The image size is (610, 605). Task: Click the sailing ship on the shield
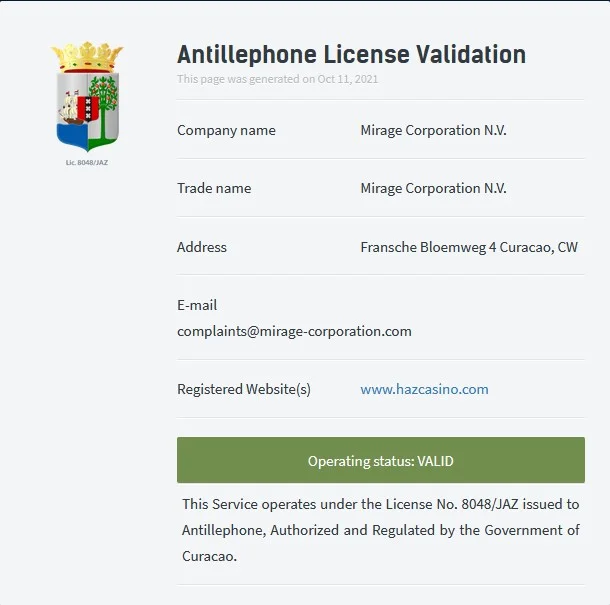68,109
